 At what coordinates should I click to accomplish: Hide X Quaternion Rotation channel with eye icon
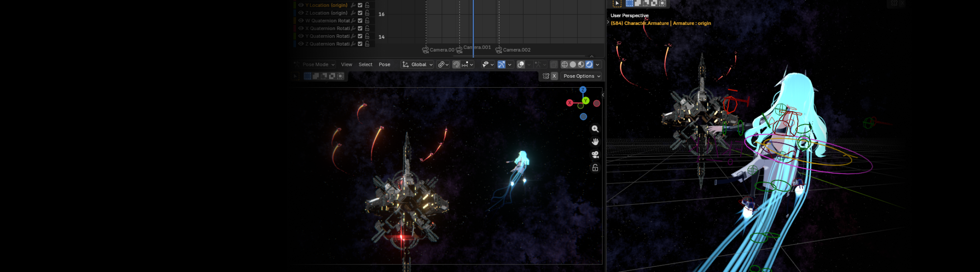(301, 28)
